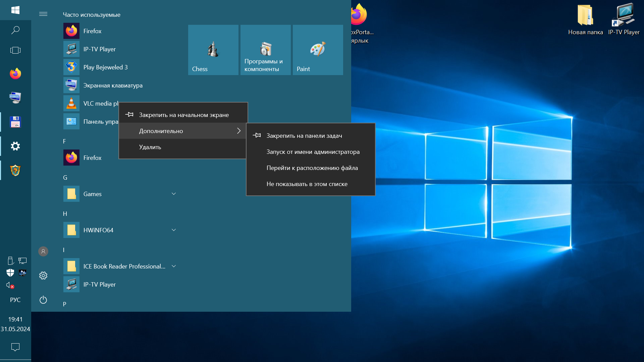Click the power button icon
The height and width of the screenshot is (362, 644).
[43, 300]
